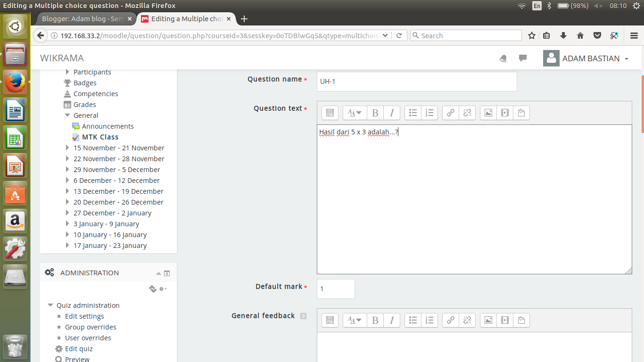
Task: Open Announcements in the General section
Action: pyautogui.click(x=107, y=126)
